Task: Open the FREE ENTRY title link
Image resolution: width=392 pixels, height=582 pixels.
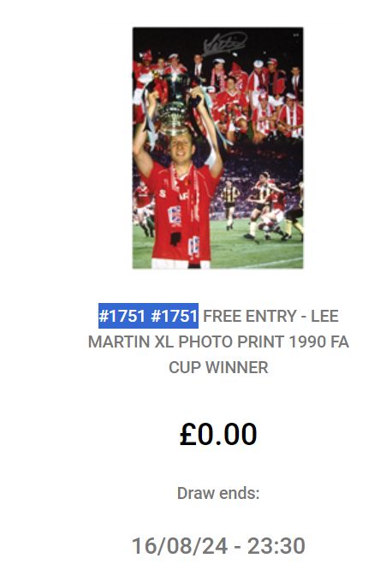Action: [x=218, y=341]
